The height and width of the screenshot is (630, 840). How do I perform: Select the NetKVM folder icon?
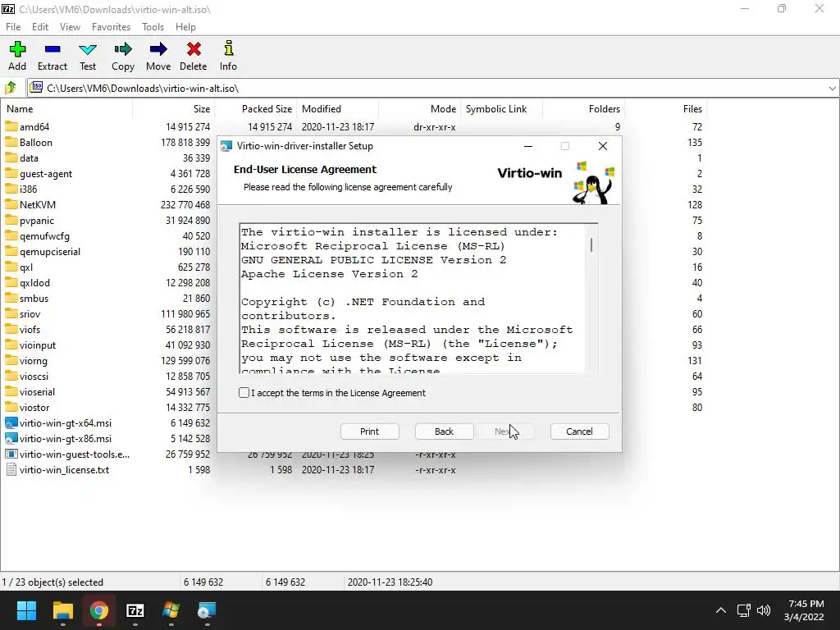[x=11, y=204]
